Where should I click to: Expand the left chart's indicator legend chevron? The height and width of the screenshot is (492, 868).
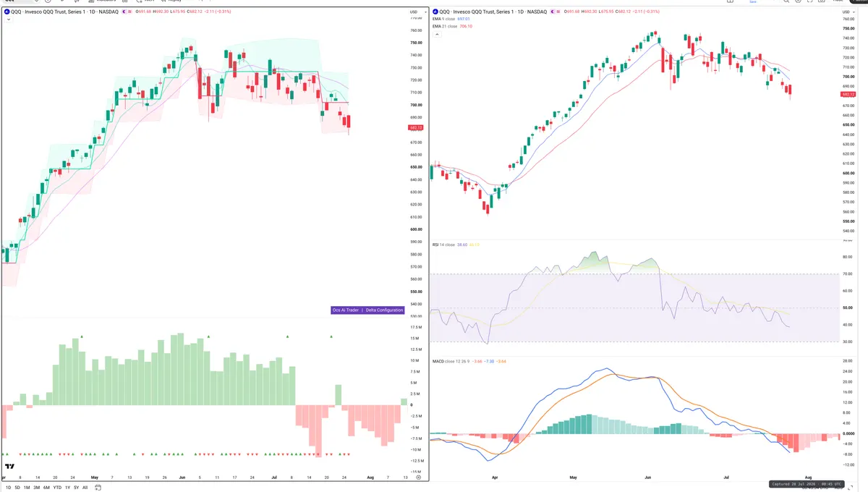coord(7,20)
